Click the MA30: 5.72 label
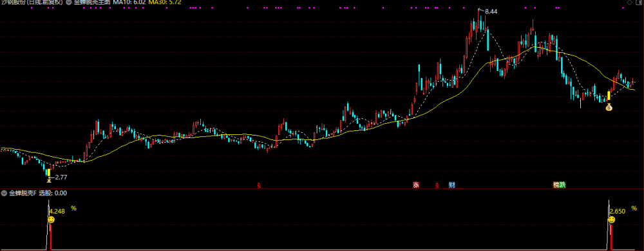This screenshot has width=644, height=251. click(x=164, y=3)
